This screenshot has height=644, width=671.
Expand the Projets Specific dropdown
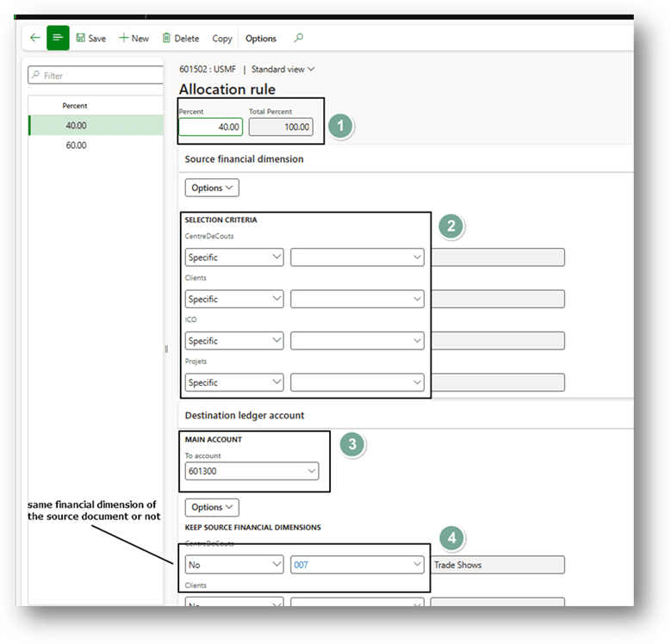[234, 382]
